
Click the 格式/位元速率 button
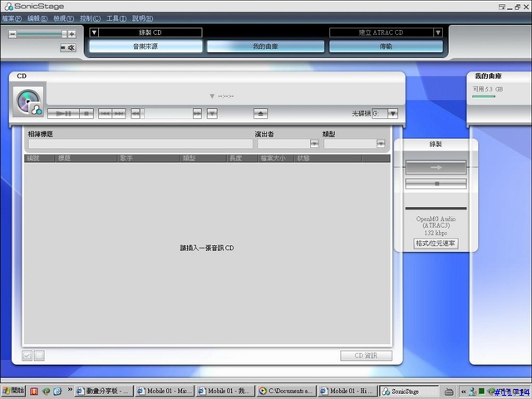[x=436, y=244]
